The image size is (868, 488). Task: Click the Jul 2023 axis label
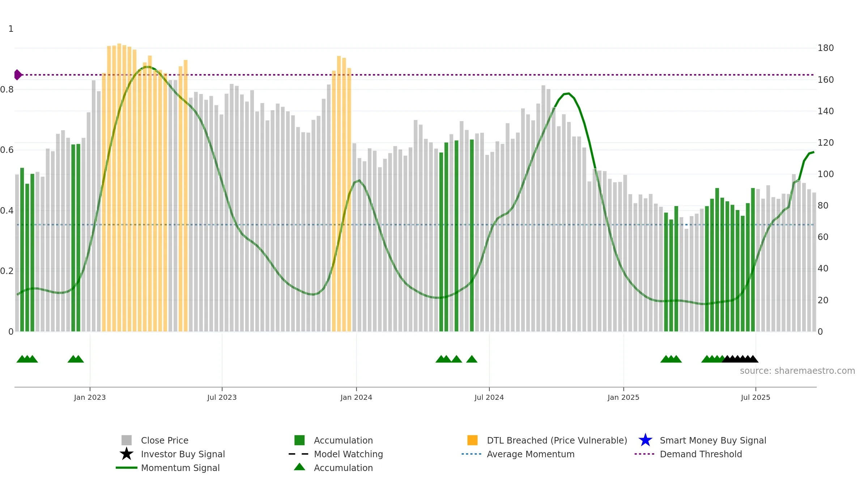222,397
